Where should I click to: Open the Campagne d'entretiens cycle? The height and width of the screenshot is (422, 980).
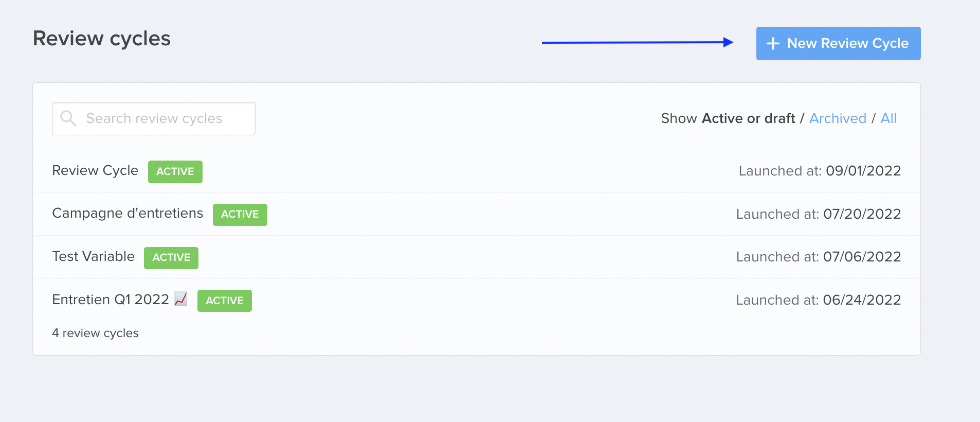pyautogui.click(x=128, y=213)
